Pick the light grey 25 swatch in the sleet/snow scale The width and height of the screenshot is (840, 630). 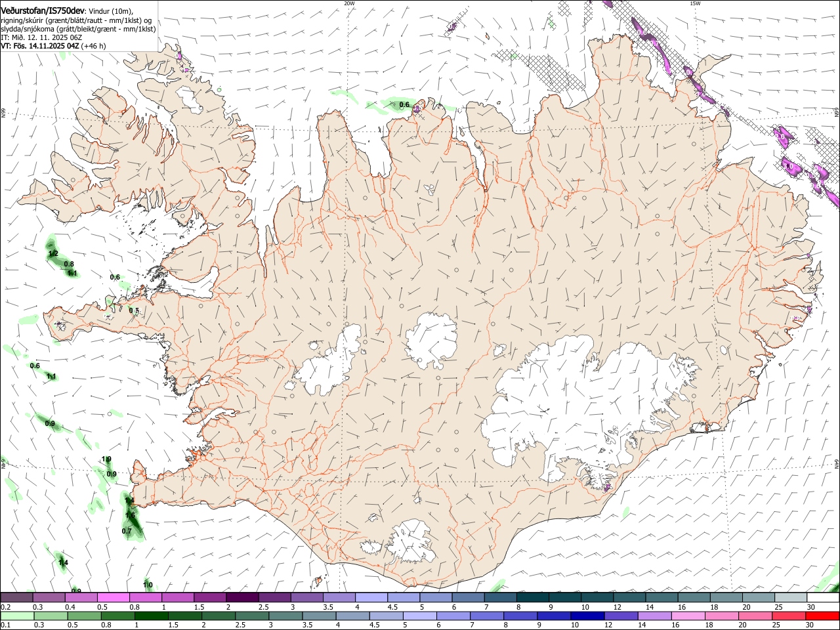coord(791,597)
